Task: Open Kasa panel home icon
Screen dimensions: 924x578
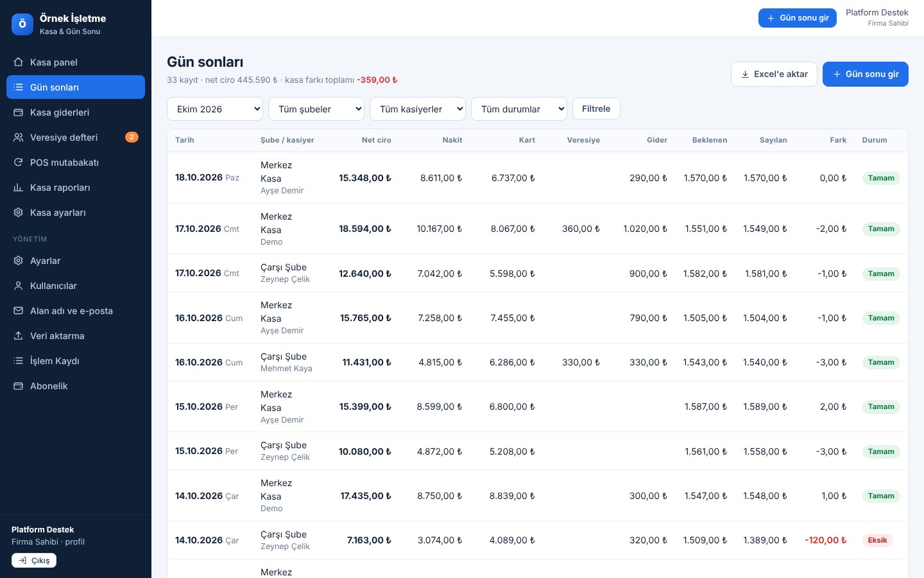Action: (19, 62)
